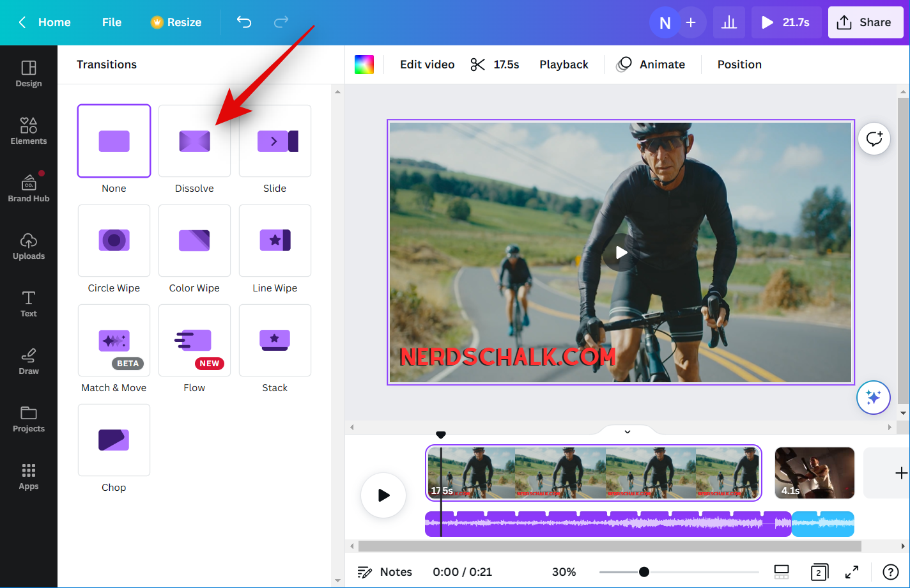The height and width of the screenshot is (588, 910).
Task: Apply the Chop transition
Action: [x=114, y=440]
